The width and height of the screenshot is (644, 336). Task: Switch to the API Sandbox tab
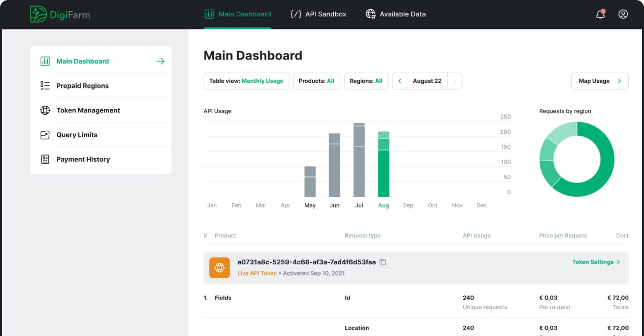(x=318, y=14)
